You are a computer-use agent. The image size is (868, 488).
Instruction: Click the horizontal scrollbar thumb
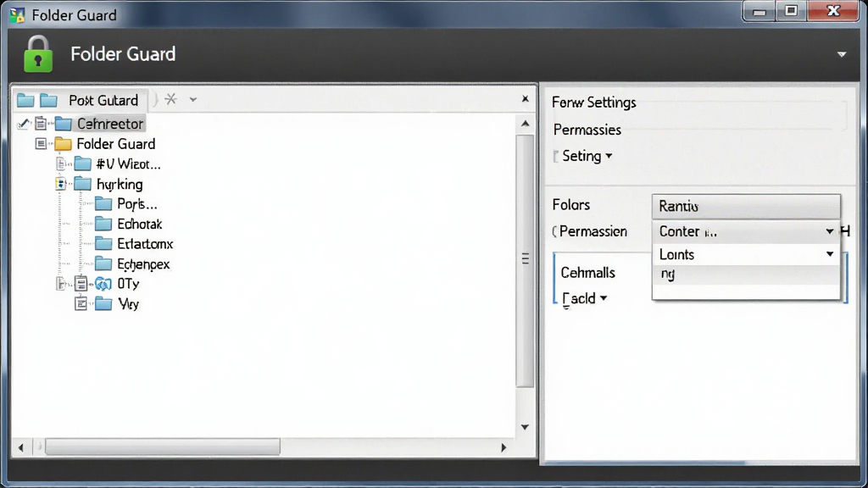pos(163,447)
